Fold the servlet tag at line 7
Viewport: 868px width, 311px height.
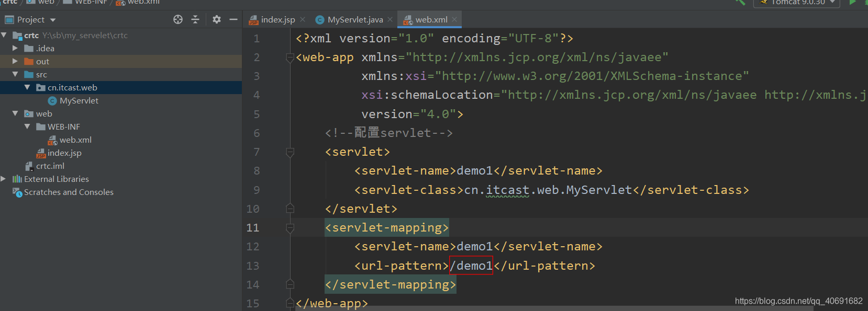[290, 152]
